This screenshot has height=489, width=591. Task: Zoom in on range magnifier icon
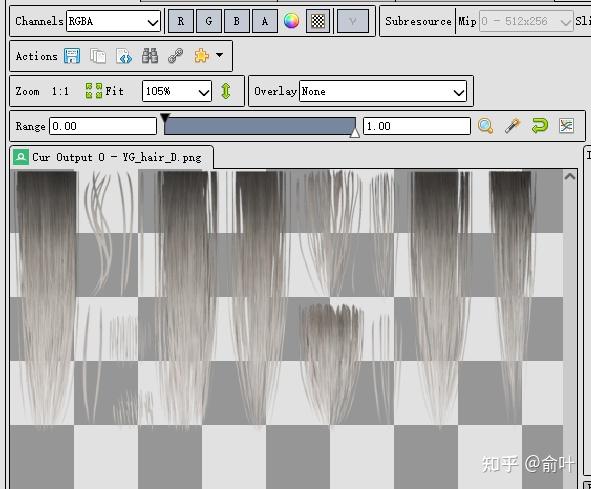[x=485, y=126]
